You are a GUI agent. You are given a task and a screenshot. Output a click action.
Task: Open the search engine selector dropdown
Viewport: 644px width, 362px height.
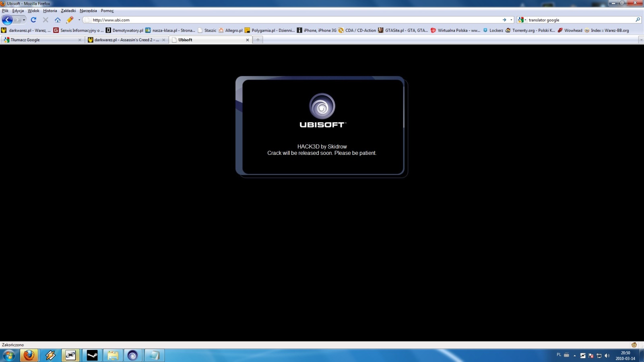(522, 20)
